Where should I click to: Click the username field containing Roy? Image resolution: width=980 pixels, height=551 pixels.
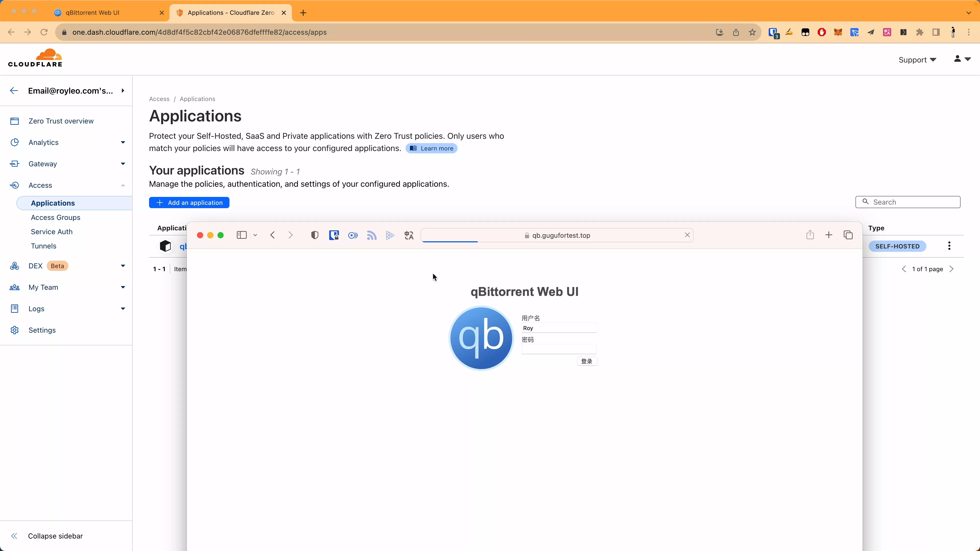[559, 328]
